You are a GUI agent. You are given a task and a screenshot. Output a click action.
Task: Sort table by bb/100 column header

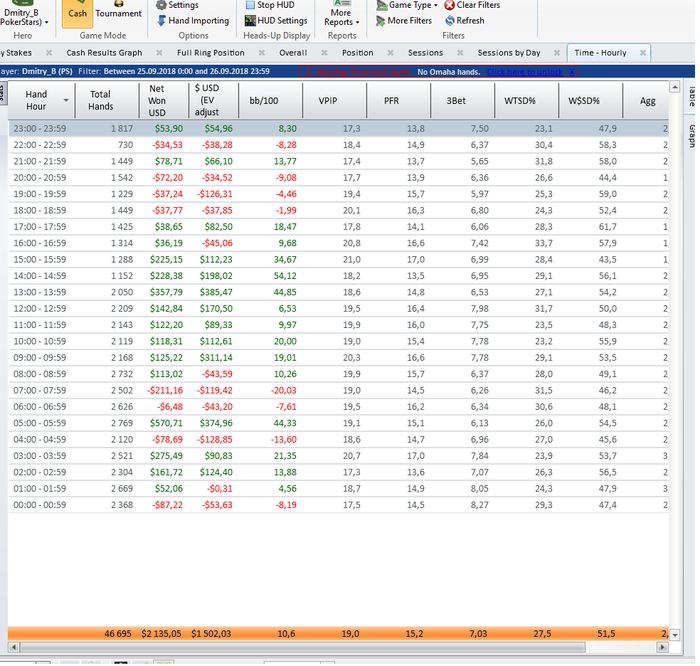266,100
